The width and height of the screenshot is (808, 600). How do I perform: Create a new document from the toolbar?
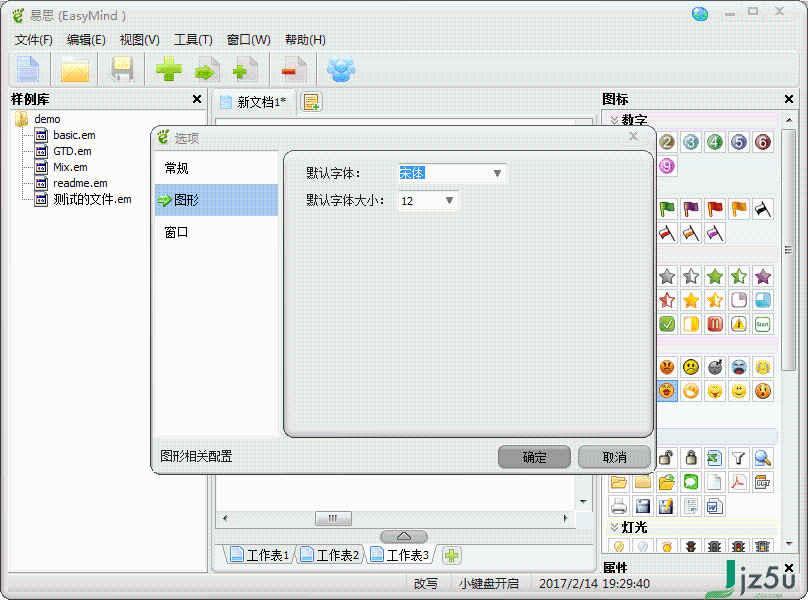click(x=26, y=69)
